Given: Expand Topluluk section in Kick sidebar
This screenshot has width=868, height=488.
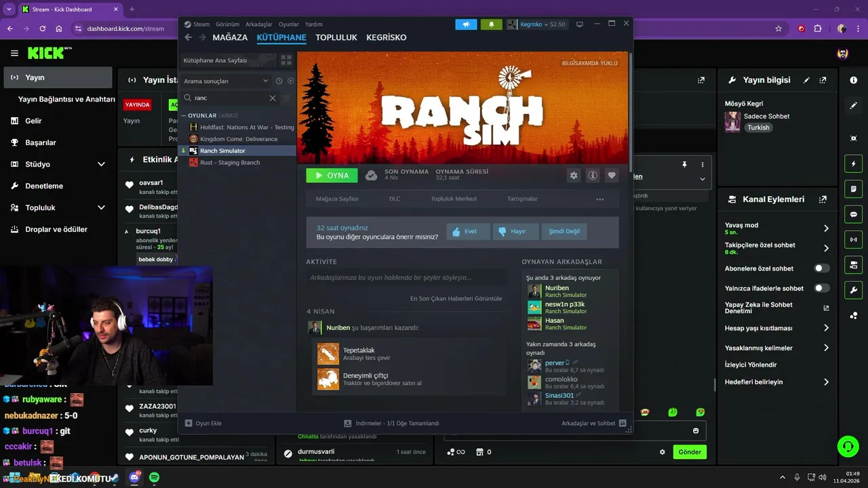Looking at the screenshot, I should click(101, 207).
